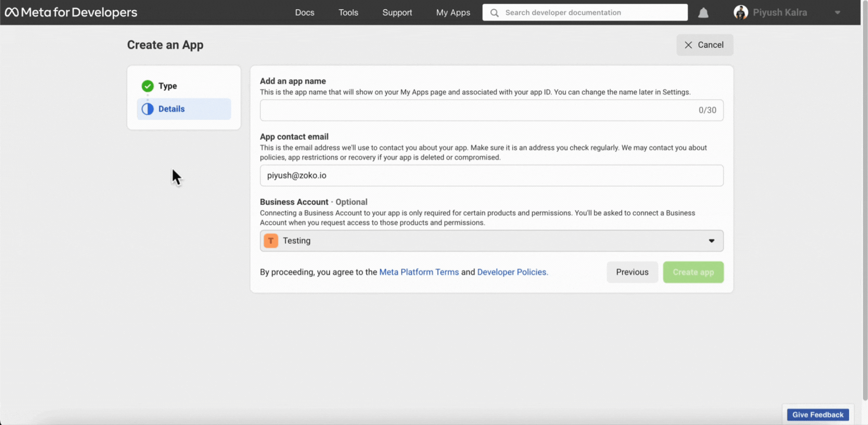Viewport: 868px width, 425px height.
Task: Open the notifications bell
Action: [703, 13]
